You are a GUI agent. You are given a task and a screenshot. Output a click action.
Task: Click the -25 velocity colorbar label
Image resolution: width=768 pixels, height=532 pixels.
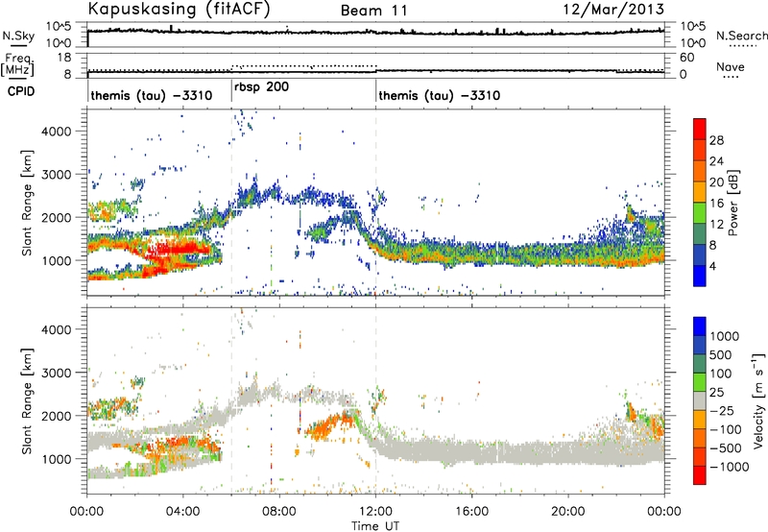(721, 411)
